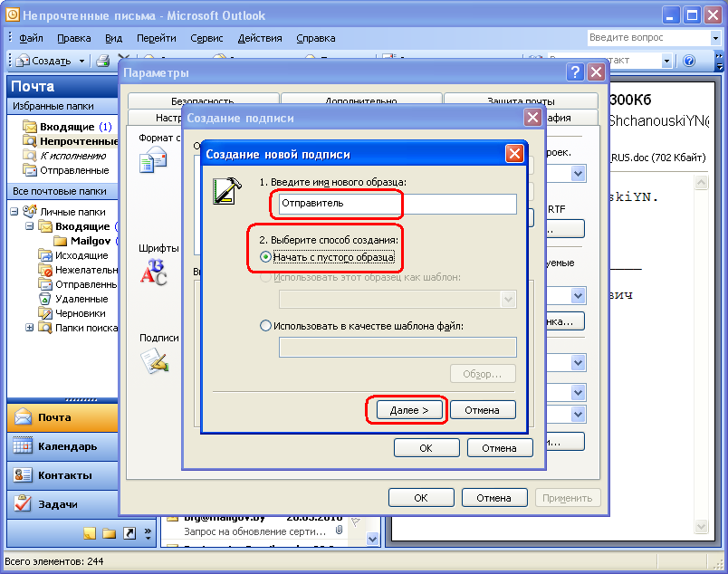The image size is (728, 574).
Task: Close the Создание новой подписи dialog
Action: tap(514, 153)
